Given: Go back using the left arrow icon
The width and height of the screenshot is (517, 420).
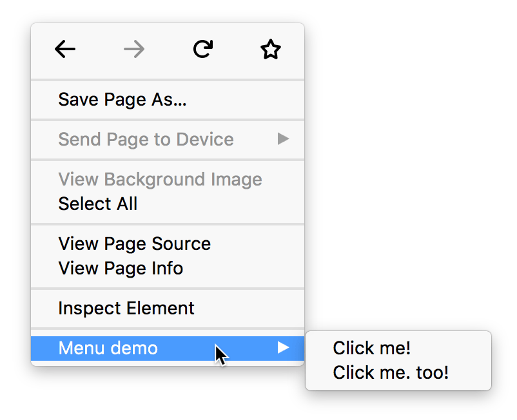Looking at the screenshot, I should point(65,50).
